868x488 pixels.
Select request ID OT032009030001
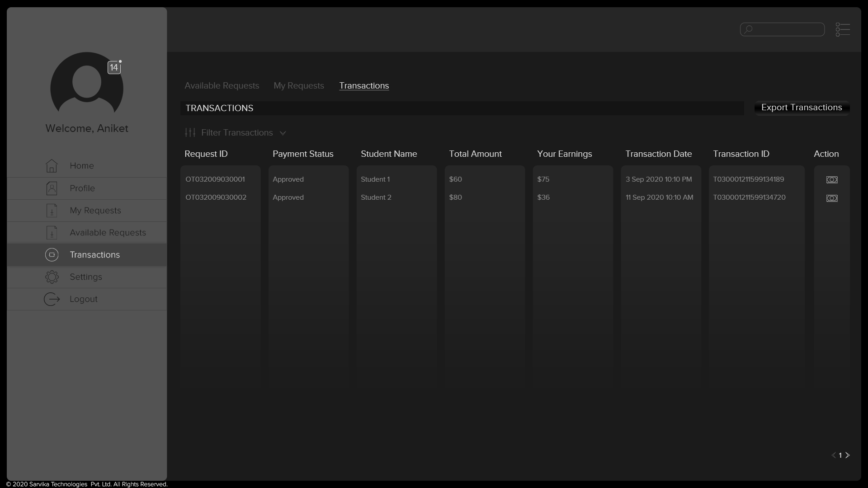point(215,179)
